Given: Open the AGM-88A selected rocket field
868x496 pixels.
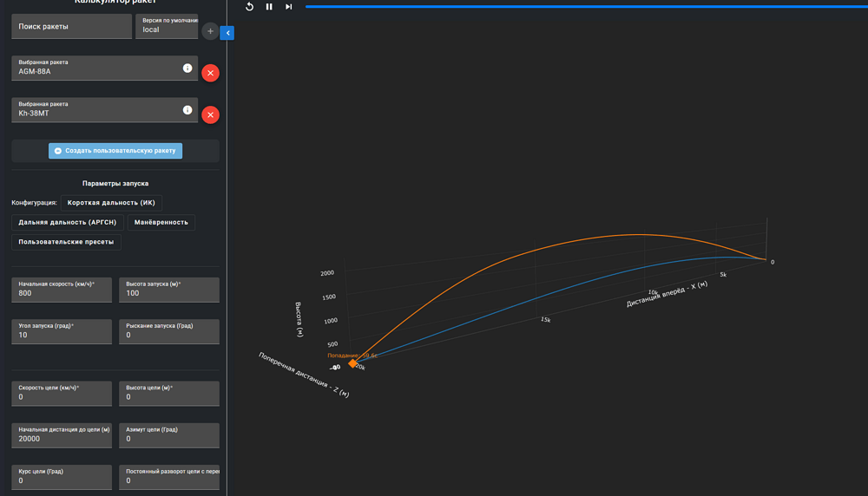Looking at the screenshot, I should (x=95, y=69).
